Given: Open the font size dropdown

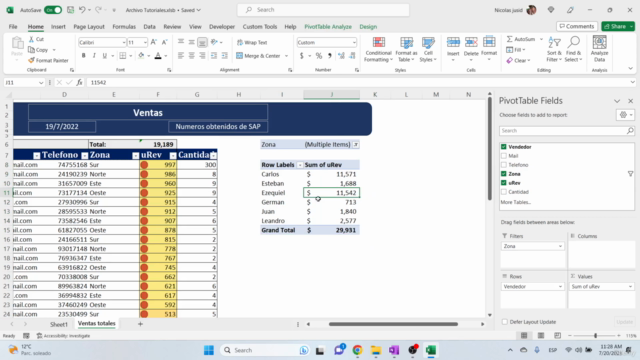Looking at the screenshot, I should (x=145, y=42).
